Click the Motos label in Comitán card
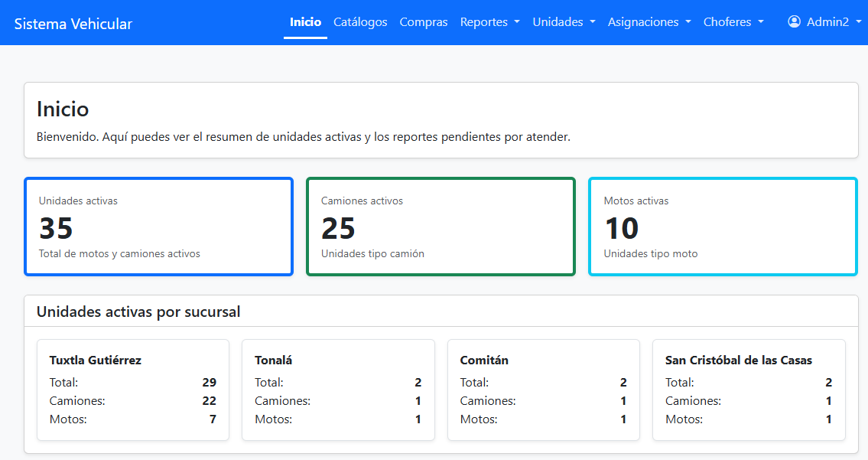The width and height of the screenshot is (868, 460). coord(479,419)
